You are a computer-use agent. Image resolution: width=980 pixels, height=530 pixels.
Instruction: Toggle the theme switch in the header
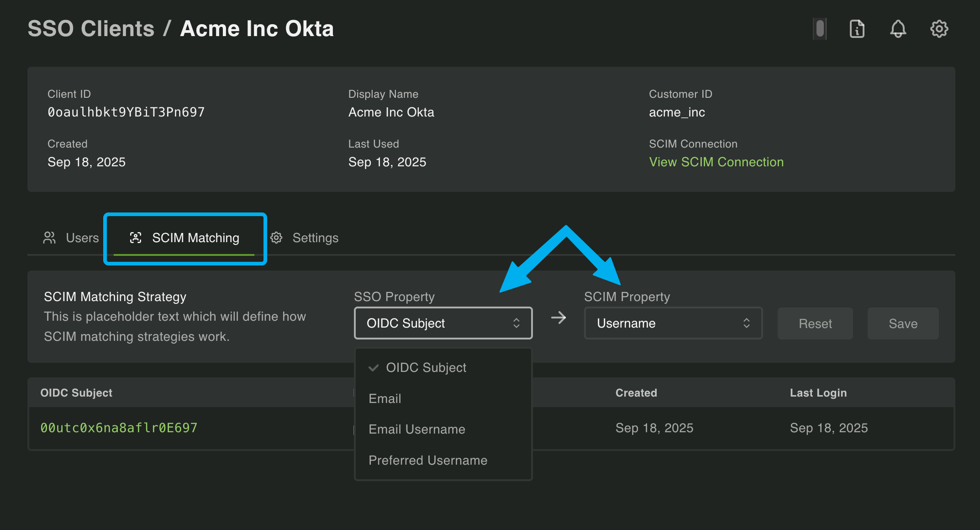pyautogui.click(x=819, y=28)
